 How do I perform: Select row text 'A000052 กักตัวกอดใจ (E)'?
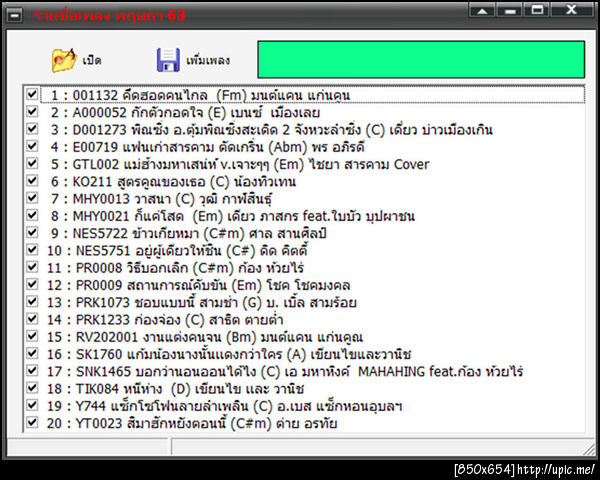coord(152,113)
